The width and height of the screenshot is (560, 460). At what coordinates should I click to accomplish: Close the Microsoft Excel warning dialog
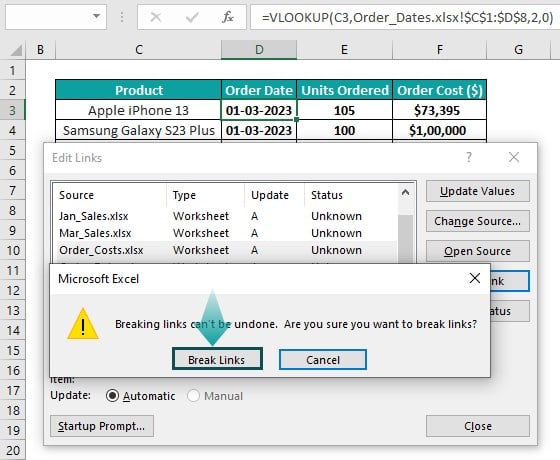coord(475,278)
